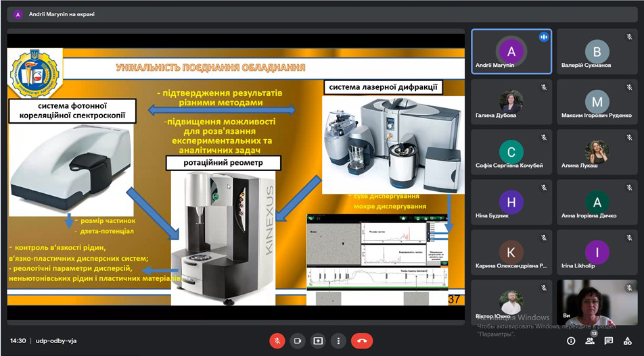Turn on camera in call controls

[298, 341]
